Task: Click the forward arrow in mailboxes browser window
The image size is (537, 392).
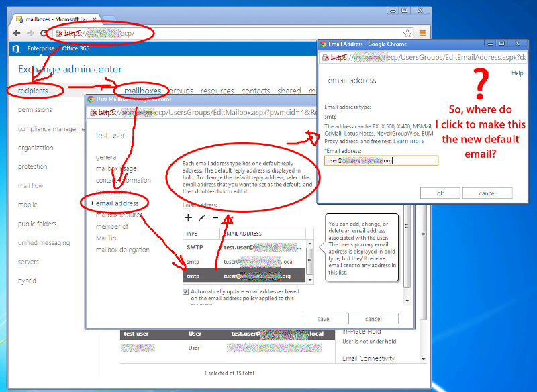Action: pos(30,33)
